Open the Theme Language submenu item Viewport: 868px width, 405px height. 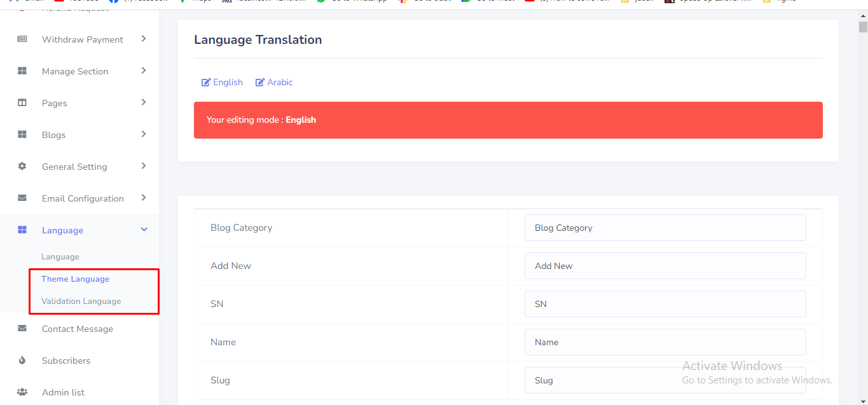click(x=75, y=279)
